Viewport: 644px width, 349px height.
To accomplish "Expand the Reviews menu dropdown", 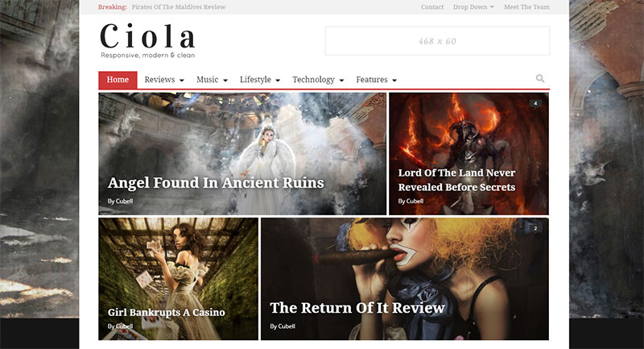I will point(164,80).
